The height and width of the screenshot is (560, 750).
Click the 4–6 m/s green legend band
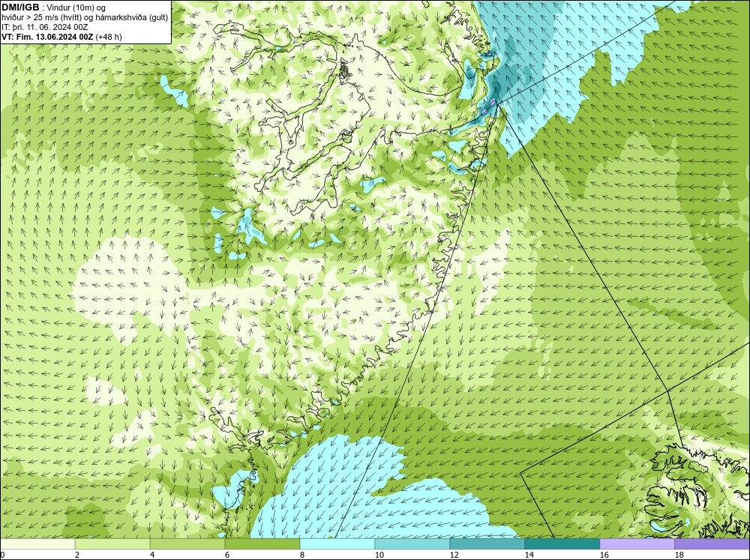(187, 544)
